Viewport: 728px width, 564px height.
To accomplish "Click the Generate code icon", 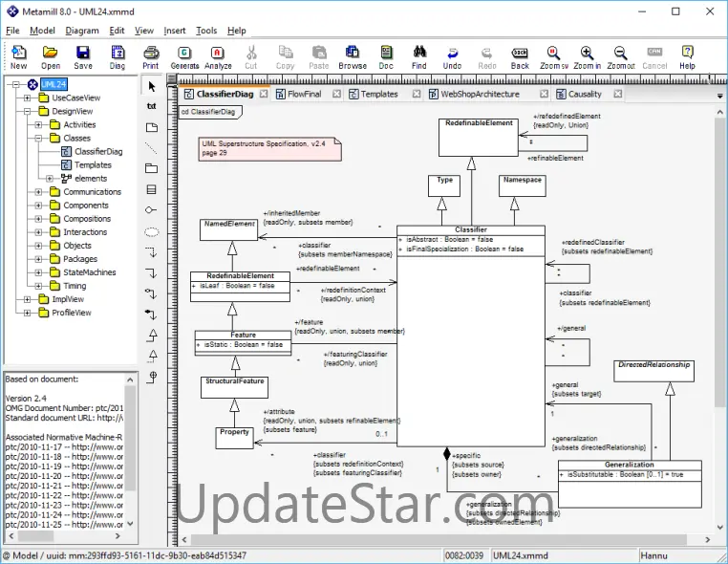I will click(184, 57).
